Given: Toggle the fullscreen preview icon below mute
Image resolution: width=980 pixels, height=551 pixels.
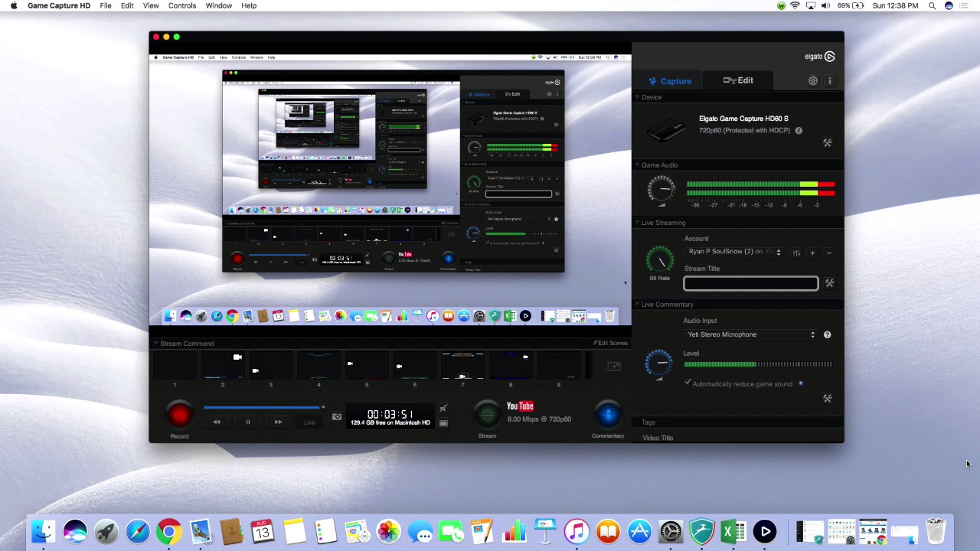Looking at the screenshot, I should [x=443, y=422].
